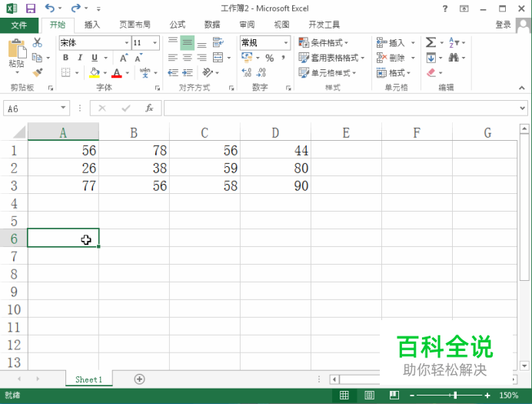Click the 格式 Format cells button
This screenshot has height=404, width=532.
pyautogui.click(x=394, y=72)
